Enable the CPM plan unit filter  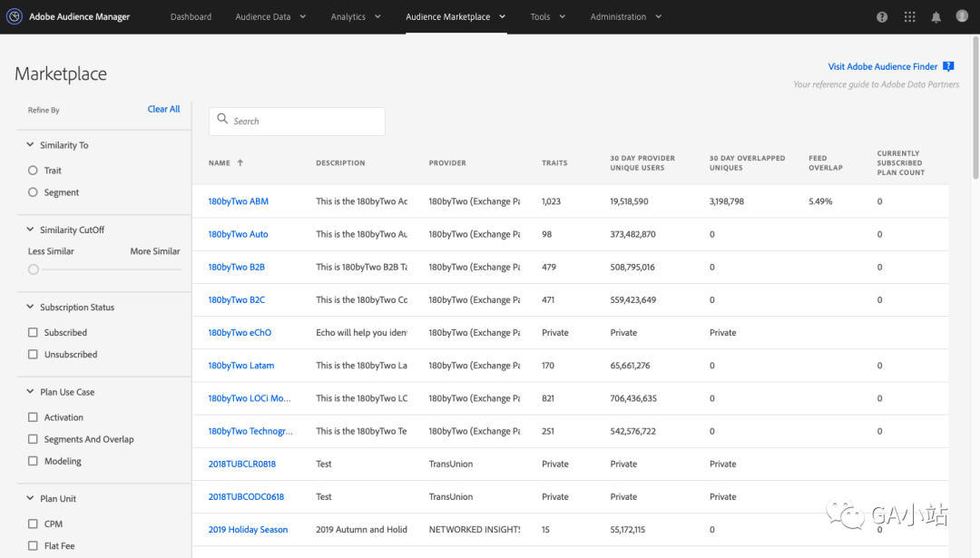33,524
